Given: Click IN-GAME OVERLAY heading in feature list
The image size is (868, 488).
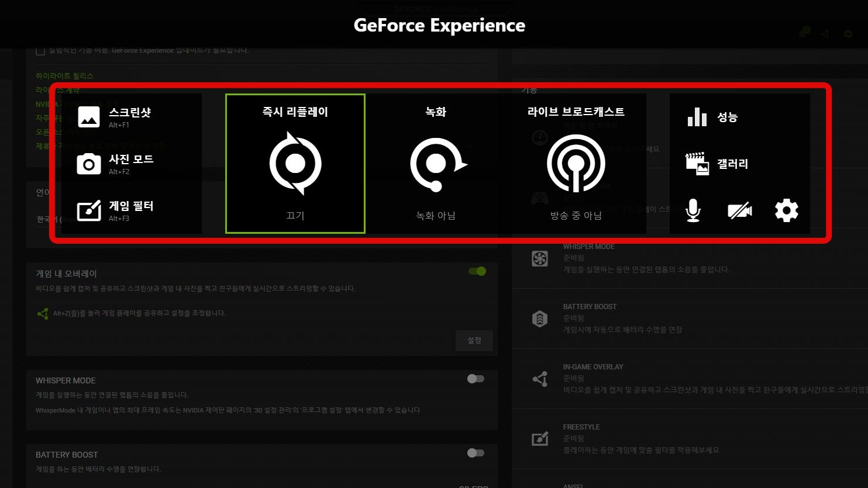Looking at the screenshot, I should click(x=593, y=367).
